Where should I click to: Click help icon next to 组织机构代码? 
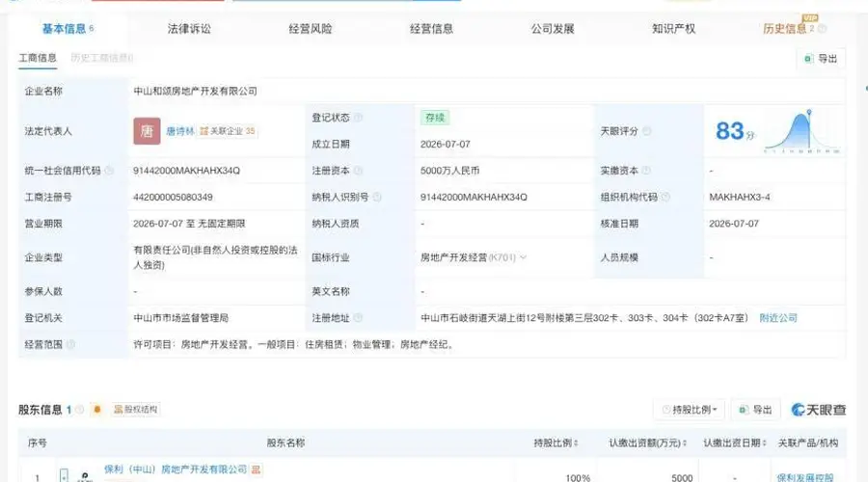665,197
